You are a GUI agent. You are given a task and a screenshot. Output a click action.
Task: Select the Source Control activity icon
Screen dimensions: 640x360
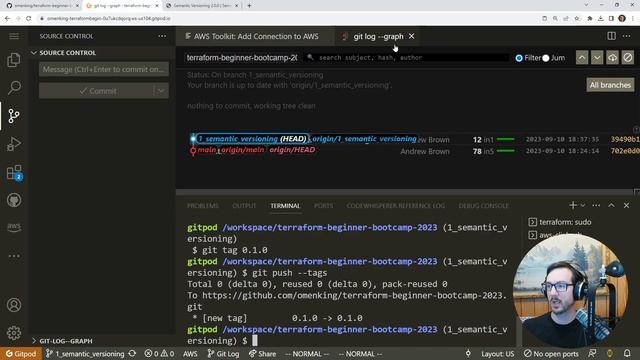(14, 116)
